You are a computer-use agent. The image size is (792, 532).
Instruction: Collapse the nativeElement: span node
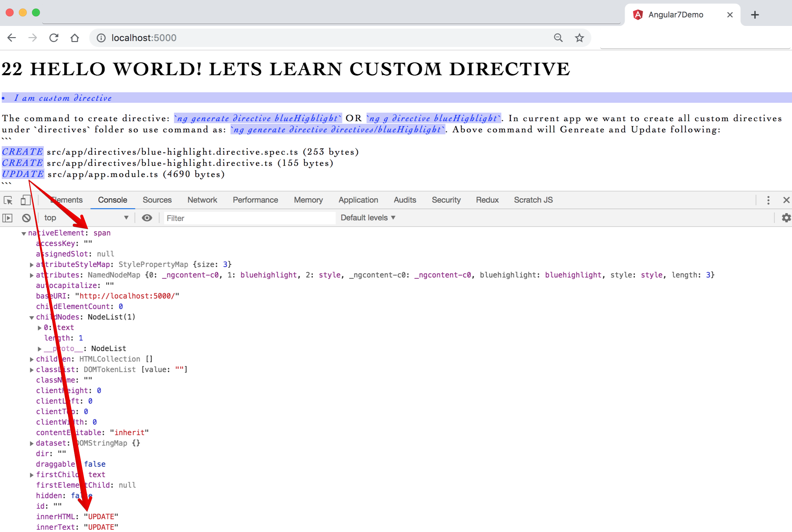[24, 233]
